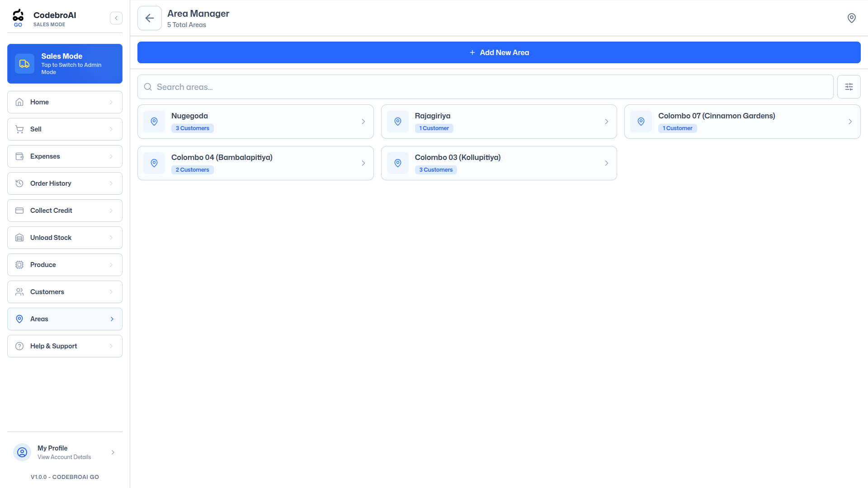Open My Profile using its chevron arrow
The image size is (868, 488).
pos(113,452)
